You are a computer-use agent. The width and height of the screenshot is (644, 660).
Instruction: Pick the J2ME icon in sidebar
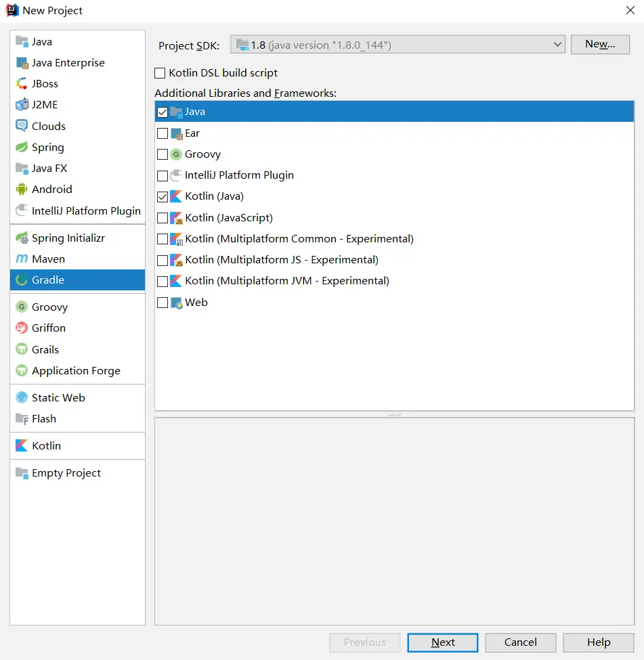click(22, 104)
